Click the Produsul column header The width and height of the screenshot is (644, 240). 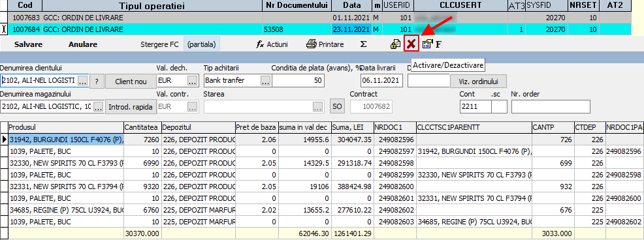66,127
